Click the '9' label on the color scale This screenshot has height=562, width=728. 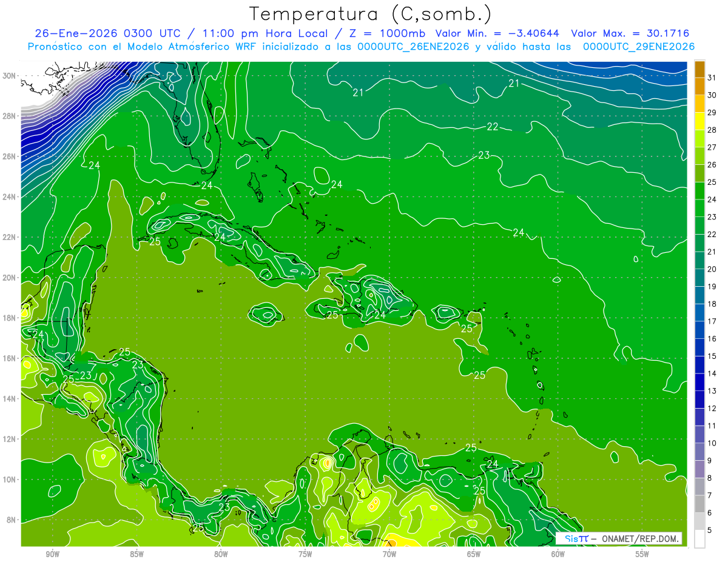click(710, 461)
